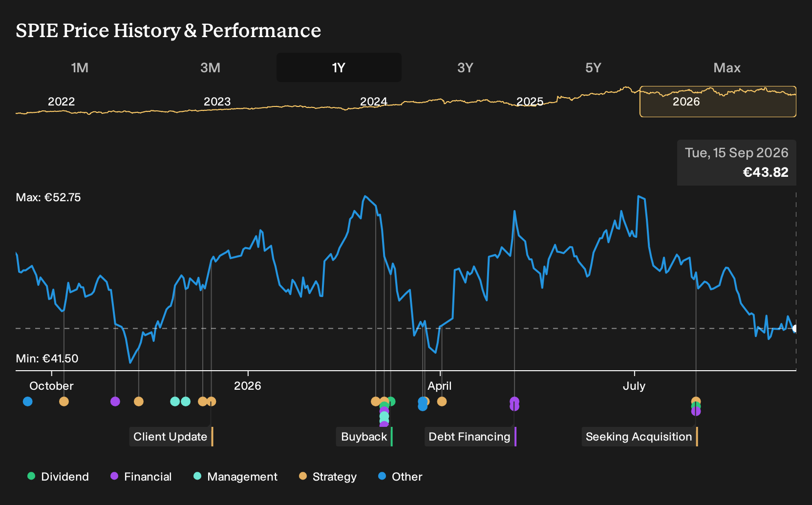Image resolution: width=812 pixels, height=505 pixels.
Task: Select orange Strategy marker at the price minimum
Action: tap(139, 401)
